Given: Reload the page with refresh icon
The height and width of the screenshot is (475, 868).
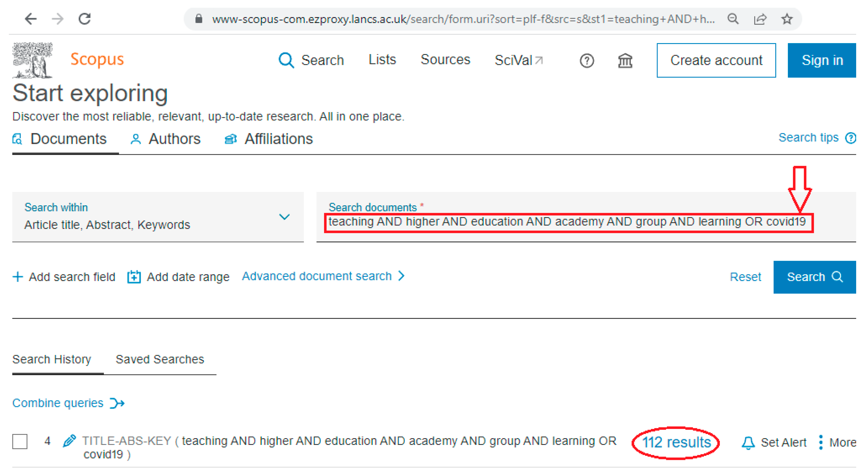Looking at the screenshot, I should tap(84, 19).
